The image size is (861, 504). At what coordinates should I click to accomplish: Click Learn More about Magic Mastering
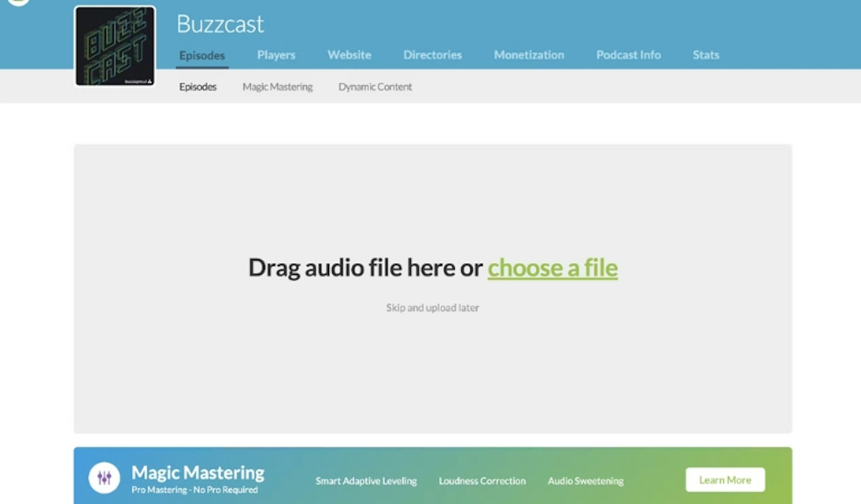point(725,480)
